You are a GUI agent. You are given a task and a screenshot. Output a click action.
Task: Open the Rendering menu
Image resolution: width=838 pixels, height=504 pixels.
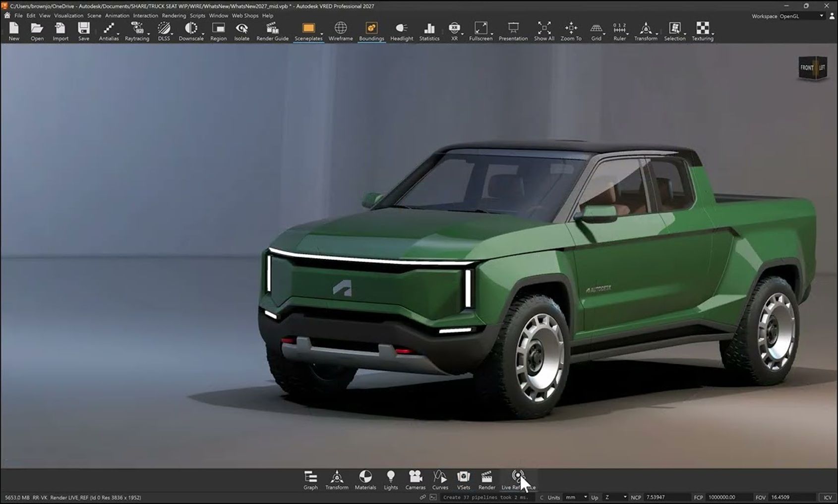point(174,16)
